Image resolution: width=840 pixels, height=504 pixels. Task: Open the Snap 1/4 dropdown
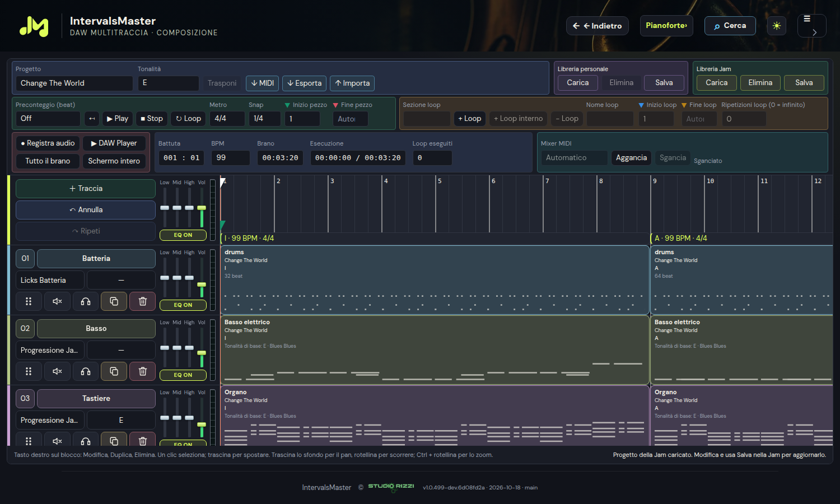tap(264, 119)
